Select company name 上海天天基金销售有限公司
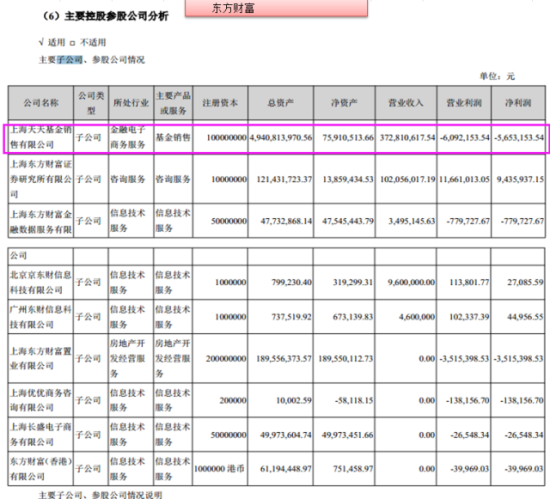This screenshot has width=550, height=499. (x=41, y=137)
